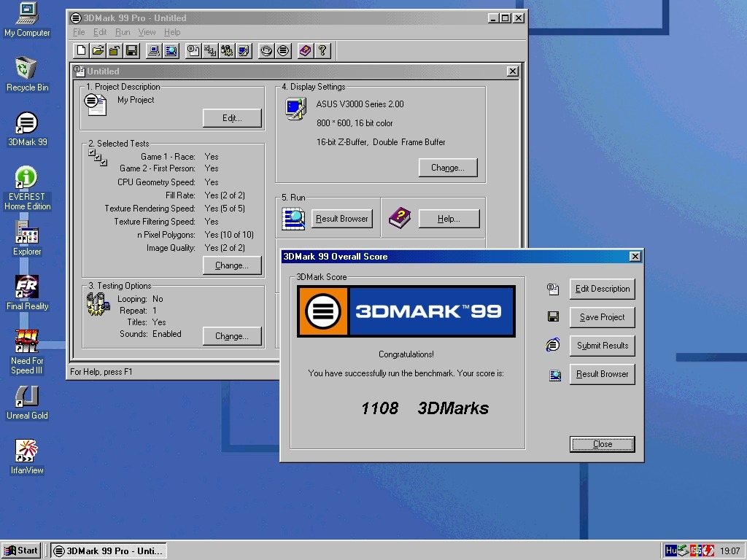The width and height of the screenshot is (747, 560).
Task: Select EVEREST Home Edition desktop shortcut
Action: pyautogui.click(x=27, y=189)
